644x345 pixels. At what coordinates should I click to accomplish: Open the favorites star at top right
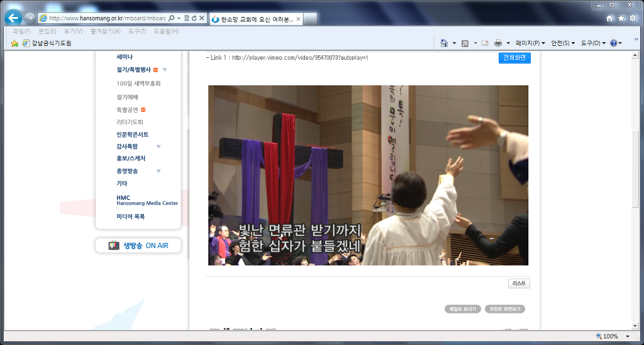coord(621,18)
